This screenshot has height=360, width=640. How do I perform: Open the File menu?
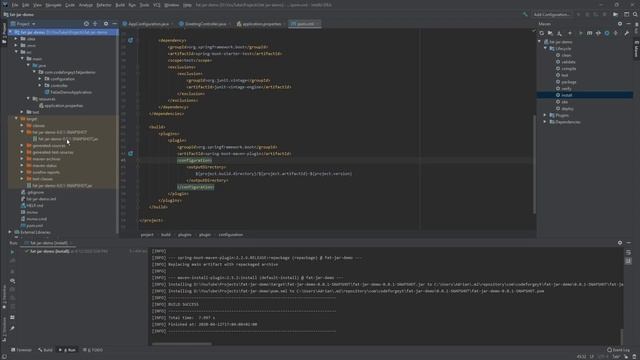(15, 5)
